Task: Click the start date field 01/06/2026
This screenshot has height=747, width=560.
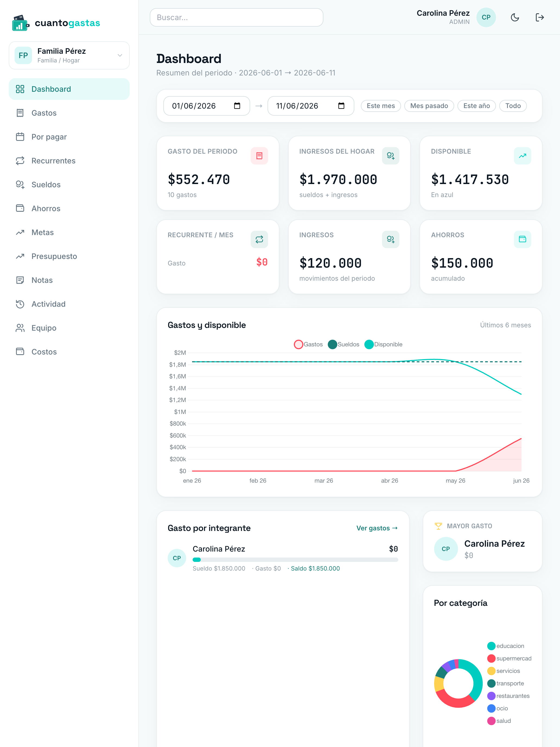Action: pyautogui.click(x=206, y=106)
